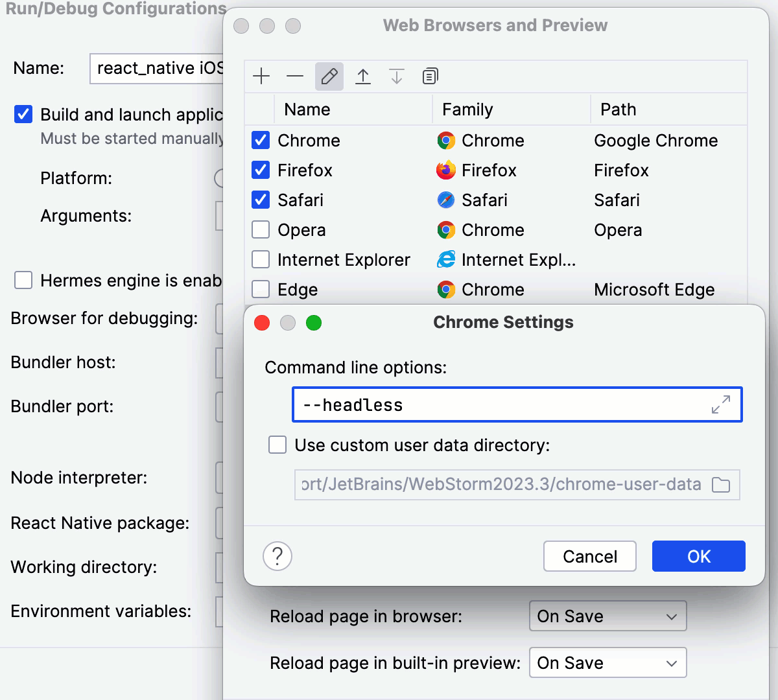Open the Reload page in built-in preview dropdown

[x=607, y=662]
